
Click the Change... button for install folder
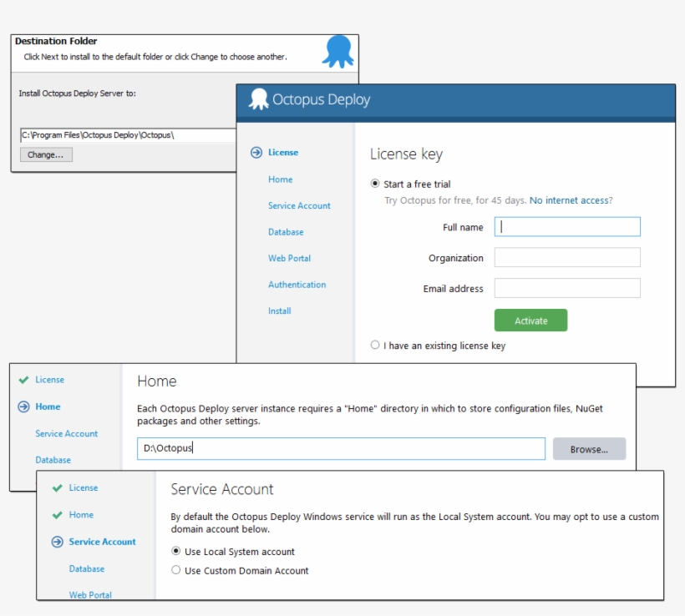(x=46, y=154)
